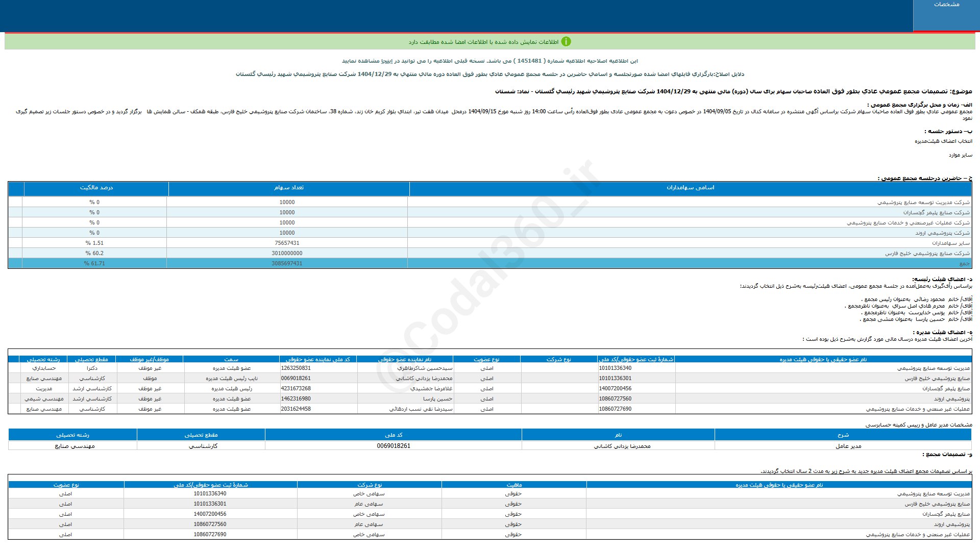Select share count cell 75657431
The width and height of the screenshot is (980, 551).
tap(287, 243)
